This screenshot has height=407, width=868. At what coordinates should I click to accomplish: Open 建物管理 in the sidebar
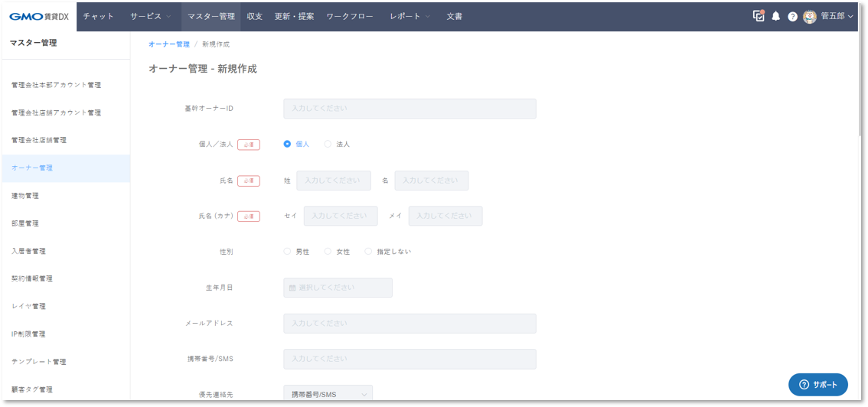point(25,196)
